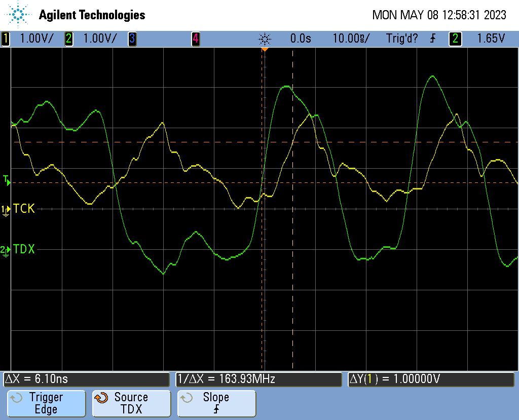Screen dimensions: 519x420
Task: Click the green trigger source 2 badge
Action: [455, 39]
